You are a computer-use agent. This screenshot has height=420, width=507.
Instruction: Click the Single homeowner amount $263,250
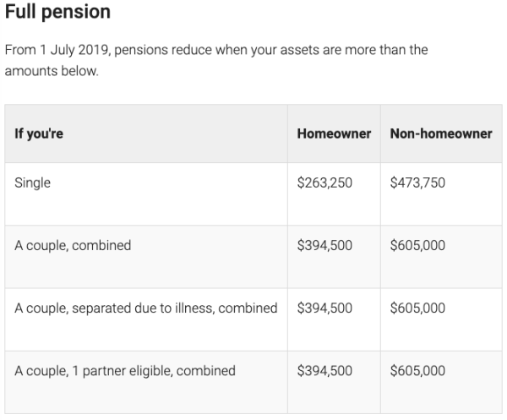pyautogui.click(x=324, y=183)
